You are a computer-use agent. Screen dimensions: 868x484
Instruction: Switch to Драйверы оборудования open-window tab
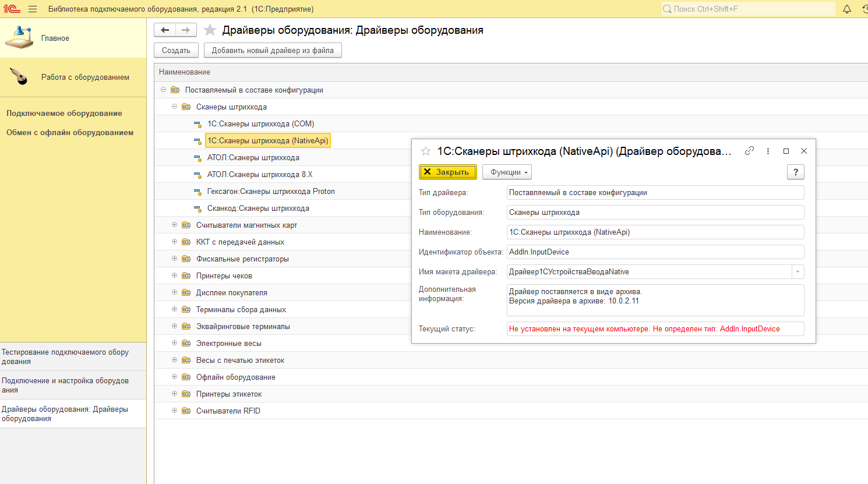point(73,414)
